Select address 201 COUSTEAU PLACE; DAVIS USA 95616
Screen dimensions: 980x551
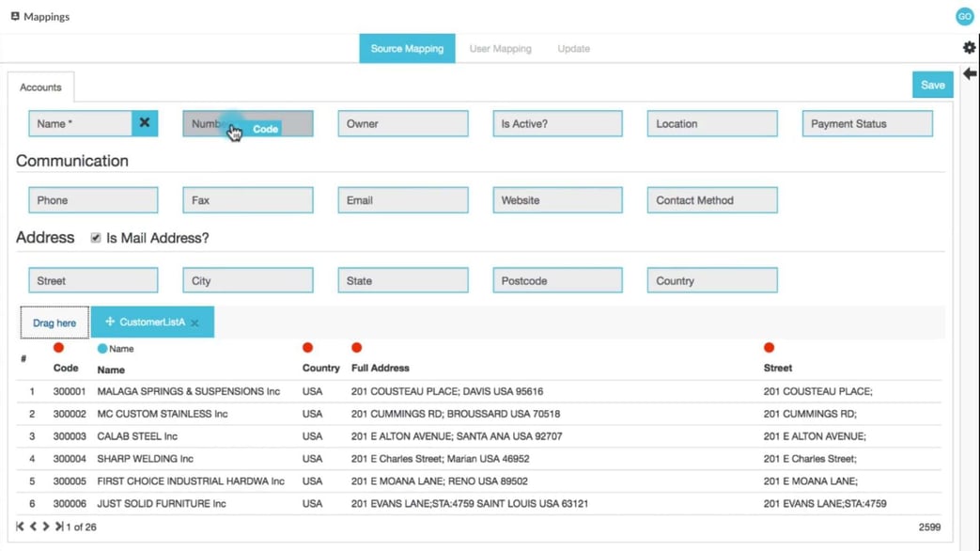pos(447,391)
